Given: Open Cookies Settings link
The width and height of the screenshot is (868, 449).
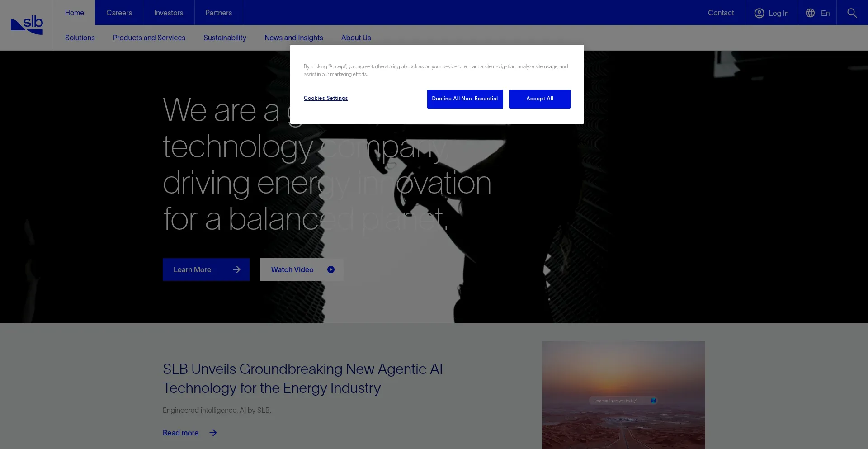Looking at the screenshot, I should tap(325, 98).
